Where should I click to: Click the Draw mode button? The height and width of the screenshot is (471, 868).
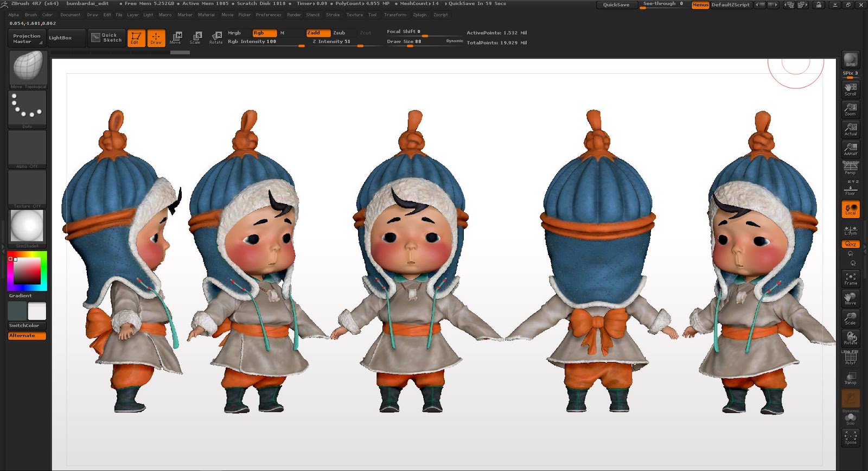click(156, 38)
